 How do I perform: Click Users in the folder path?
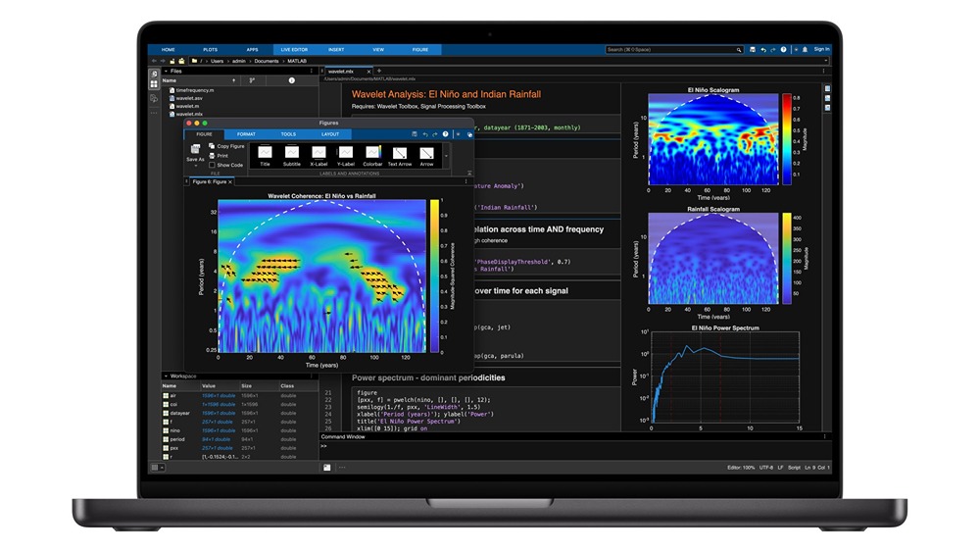point(217,61)
